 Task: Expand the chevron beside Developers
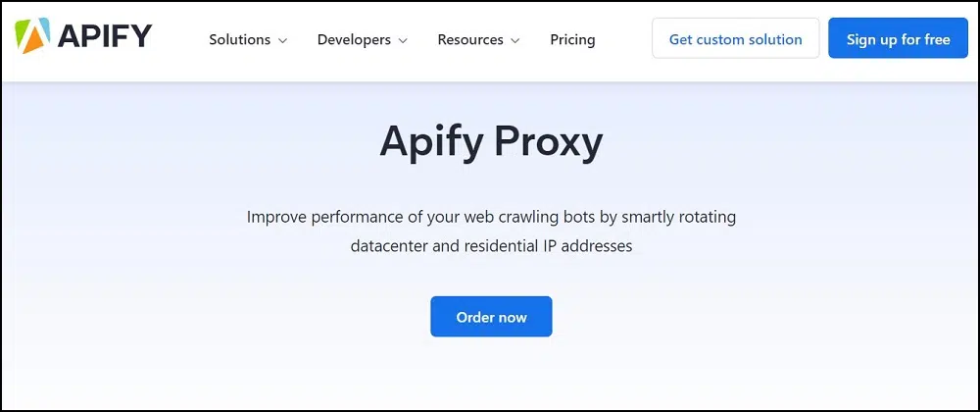click(x=402, y=41)
